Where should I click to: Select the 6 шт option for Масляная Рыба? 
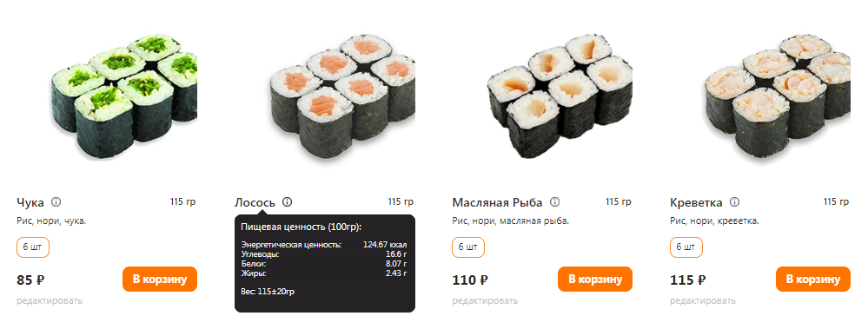[468, 247]
